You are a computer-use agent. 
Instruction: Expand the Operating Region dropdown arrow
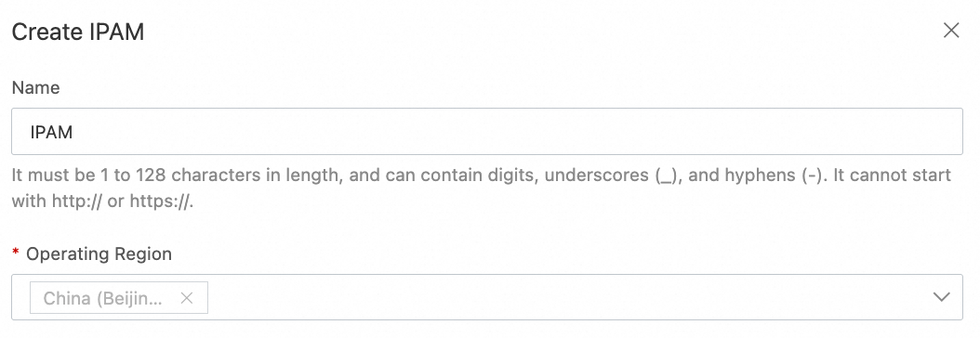point(941,297)
